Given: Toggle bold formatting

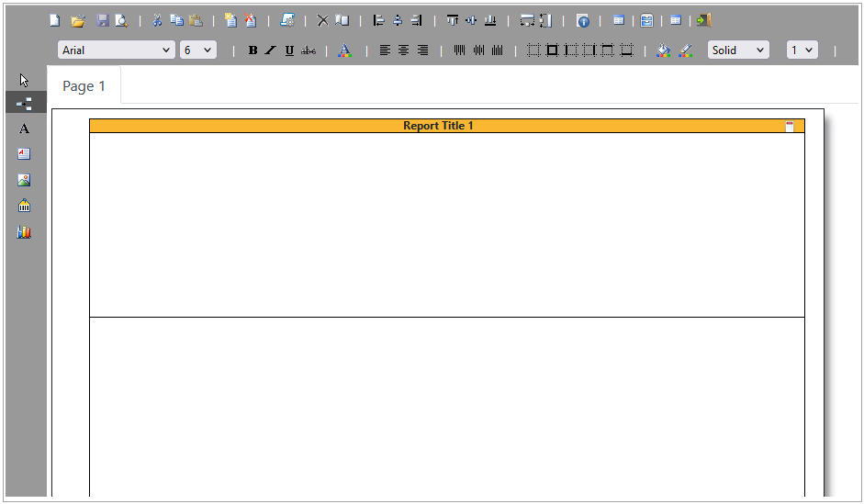Looking at the screenshot, I should coord(252,50).
